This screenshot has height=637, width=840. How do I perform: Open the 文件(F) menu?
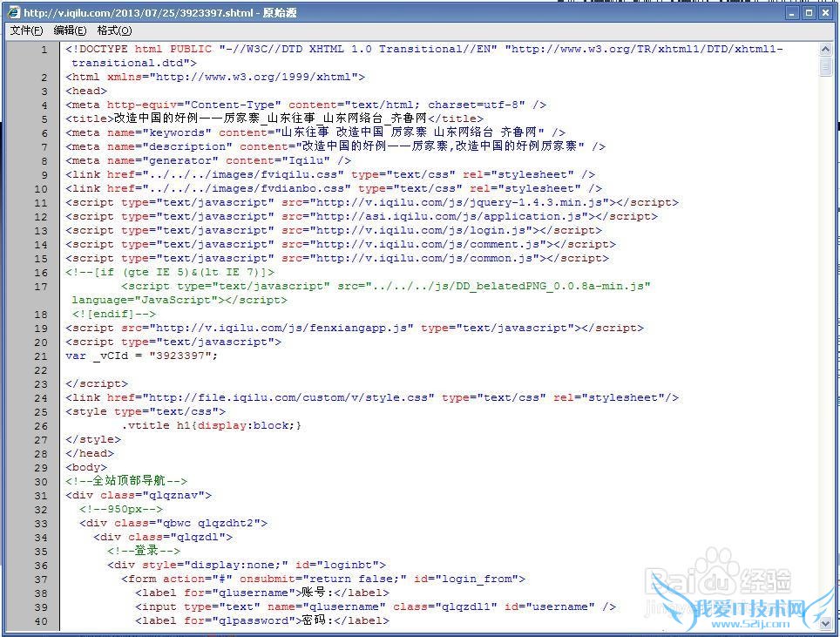click(x=26, y=30)
